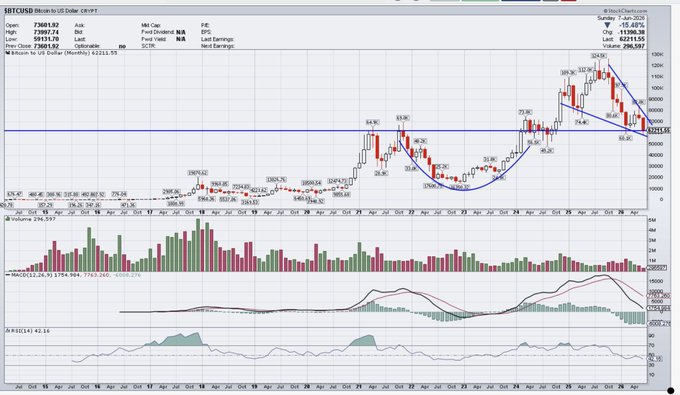Click the 'SCTR:' label
The height and width of the screenshot is (395, 680).
coord(148,46)
